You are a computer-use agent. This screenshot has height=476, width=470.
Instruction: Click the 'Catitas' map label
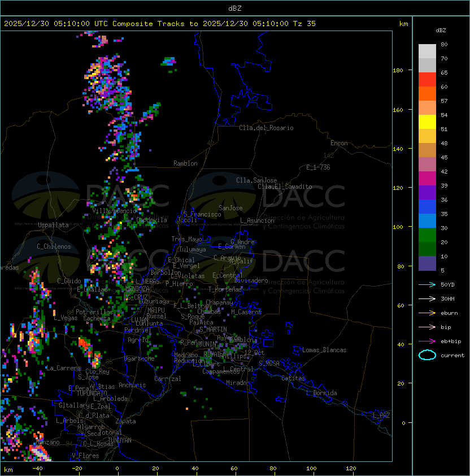click(x=293, y=378)
